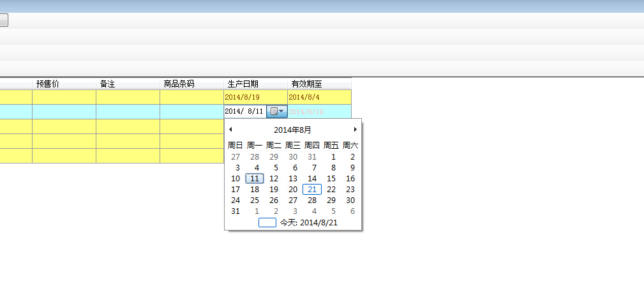Select grayed September 6 in last row
The height and width of the screenshot is (302, 644).
[352, 211]
